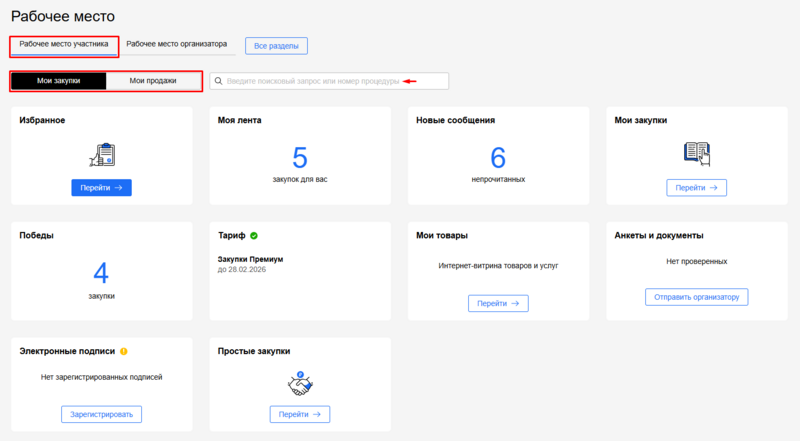The width and height of the screenshot is (800, 441).
Task: Click the непрочитанных caption
Action: click(498, 179)
